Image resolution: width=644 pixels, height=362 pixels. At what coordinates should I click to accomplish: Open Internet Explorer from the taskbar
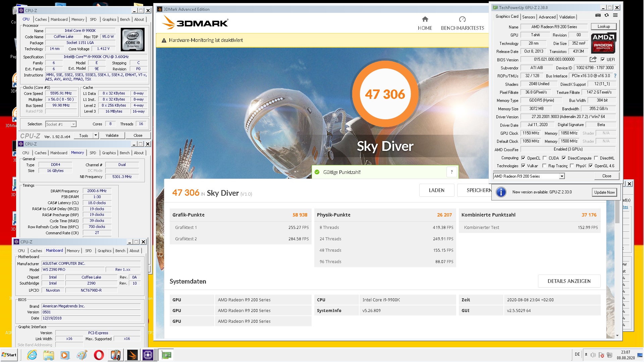32,355
